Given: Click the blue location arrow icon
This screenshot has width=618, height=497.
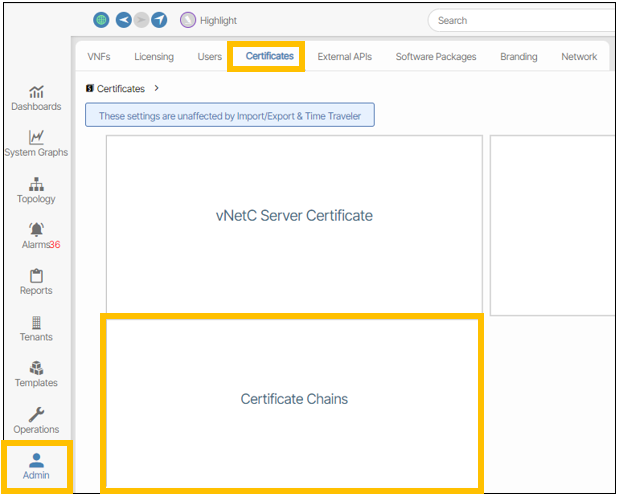Looking at the screenshot, I should (x=158, y=20).
